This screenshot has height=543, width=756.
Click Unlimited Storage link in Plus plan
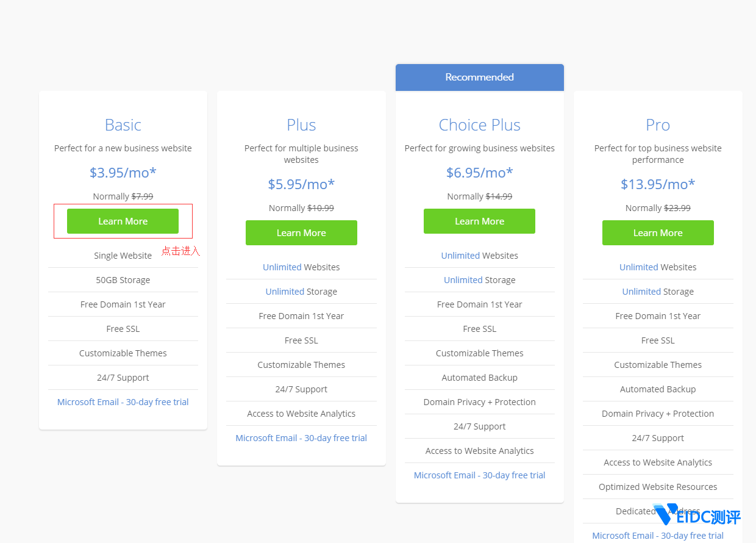[285, 292]
